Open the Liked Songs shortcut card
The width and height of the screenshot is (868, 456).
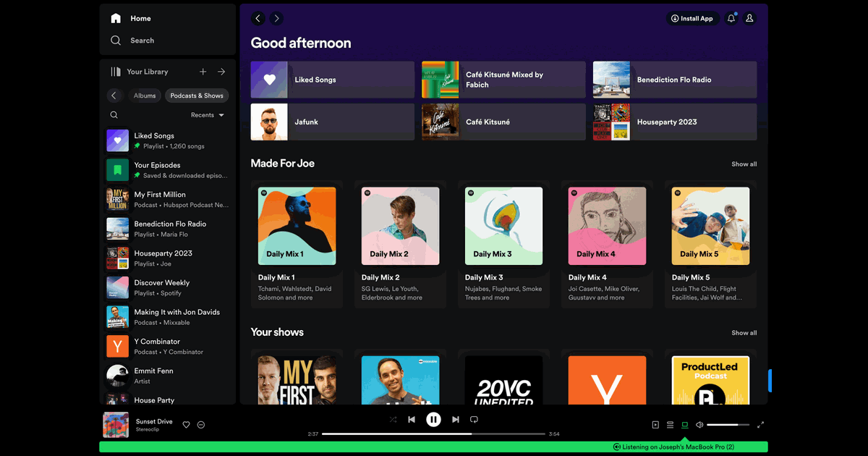click(x=333, y=80)
